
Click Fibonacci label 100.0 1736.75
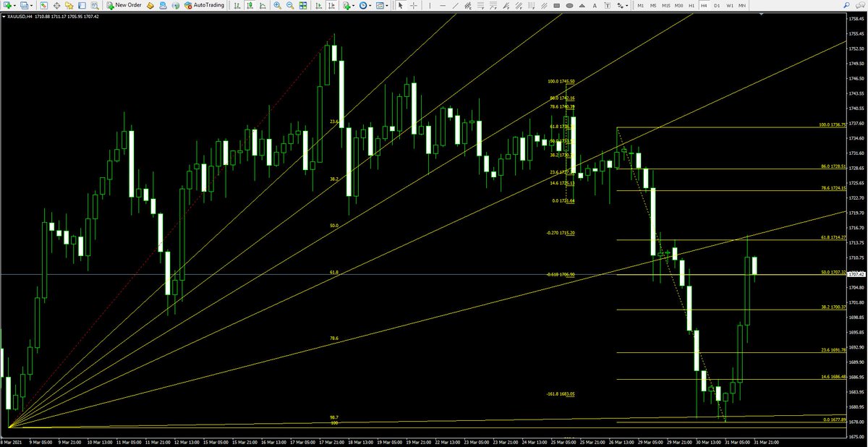[x=831, y=125]
